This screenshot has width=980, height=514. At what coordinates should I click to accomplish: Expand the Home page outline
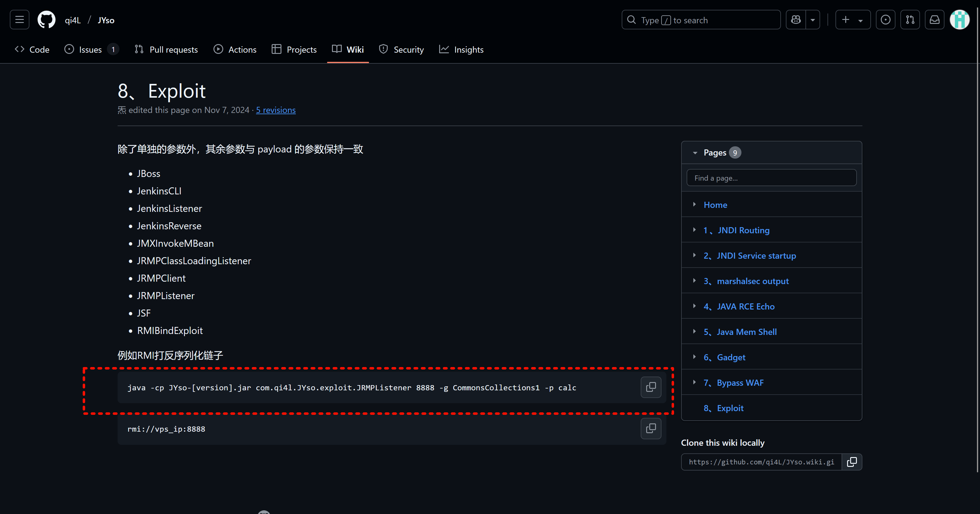694,204
